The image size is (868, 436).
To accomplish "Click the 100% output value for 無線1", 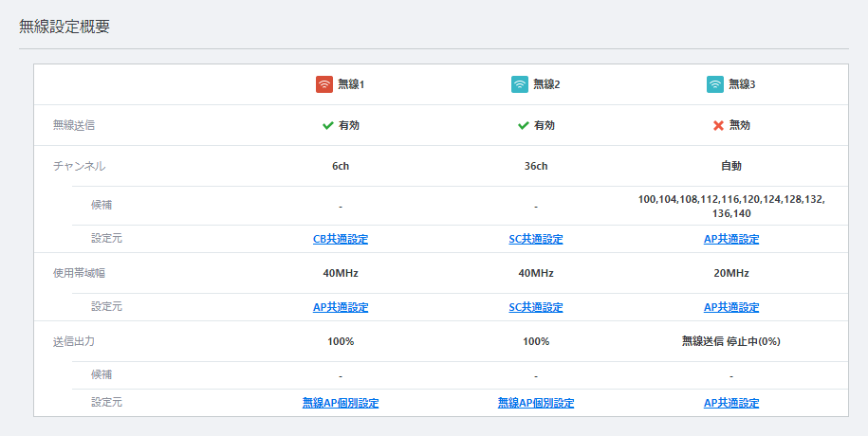I will click(x=341, y=341).
